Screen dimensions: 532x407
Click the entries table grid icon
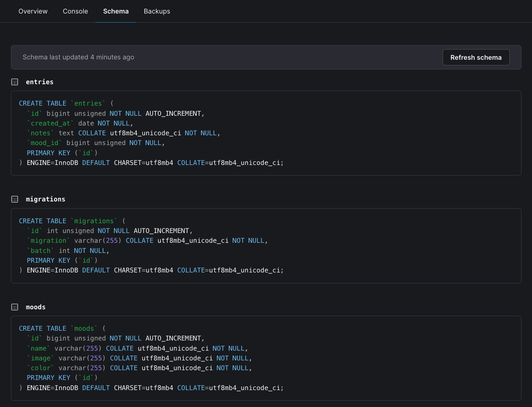(x=15, y=82)
